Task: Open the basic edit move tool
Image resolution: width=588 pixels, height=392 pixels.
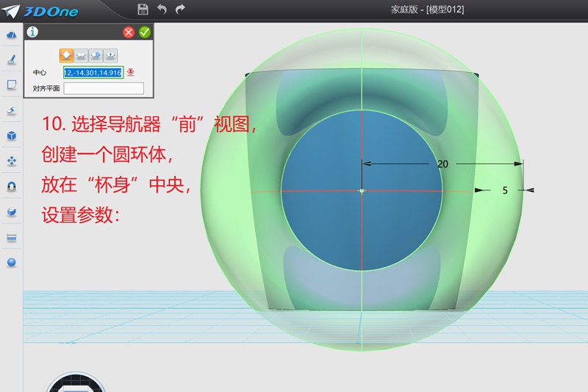Action: click(x=12, y=161)
